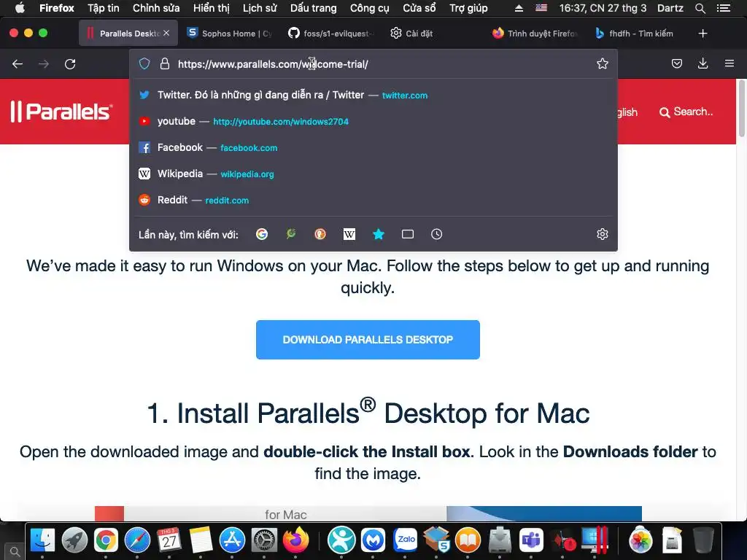747x560 pixels.
Task: Open System Preferences from the Dock
Action: pos(264,540)
